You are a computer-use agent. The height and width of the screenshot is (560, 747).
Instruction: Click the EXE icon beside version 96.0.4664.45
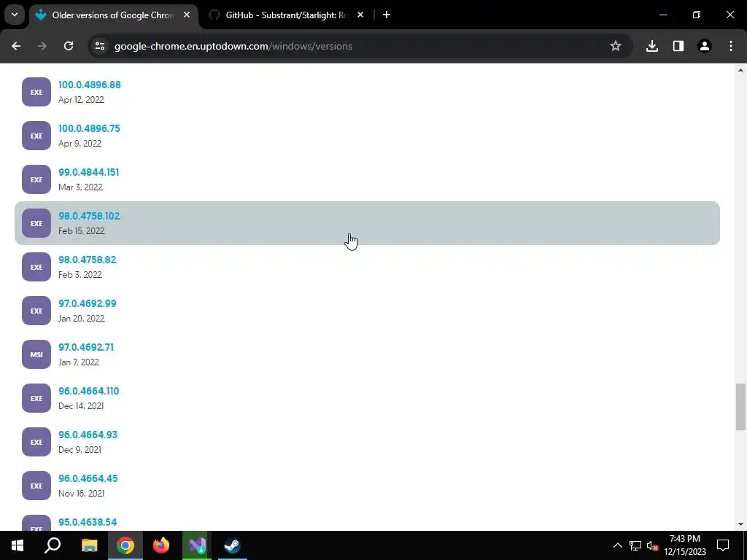point(36,486)
